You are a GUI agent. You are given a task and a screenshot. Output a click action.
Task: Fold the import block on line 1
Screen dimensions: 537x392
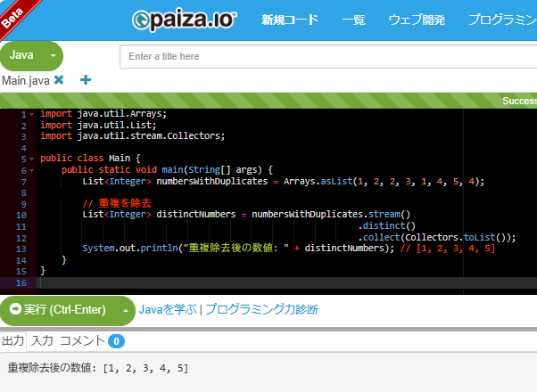pyautogui.click(x=32, y=114)
